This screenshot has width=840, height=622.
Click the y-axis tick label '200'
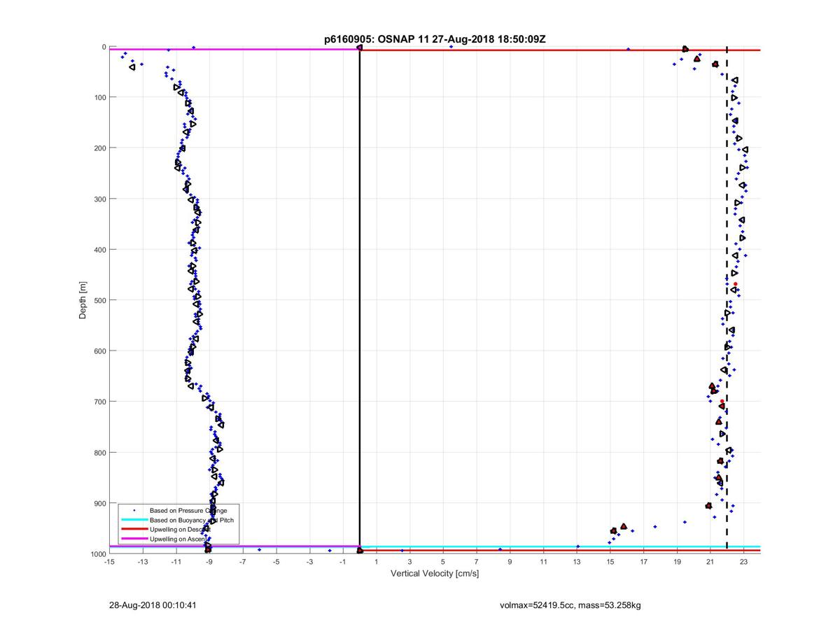(99, 148)
